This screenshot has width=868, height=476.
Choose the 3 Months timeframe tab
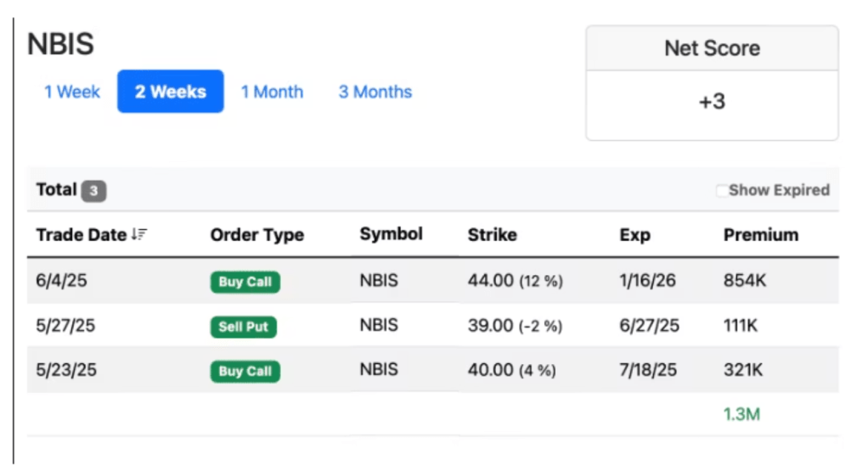[375, 92]
